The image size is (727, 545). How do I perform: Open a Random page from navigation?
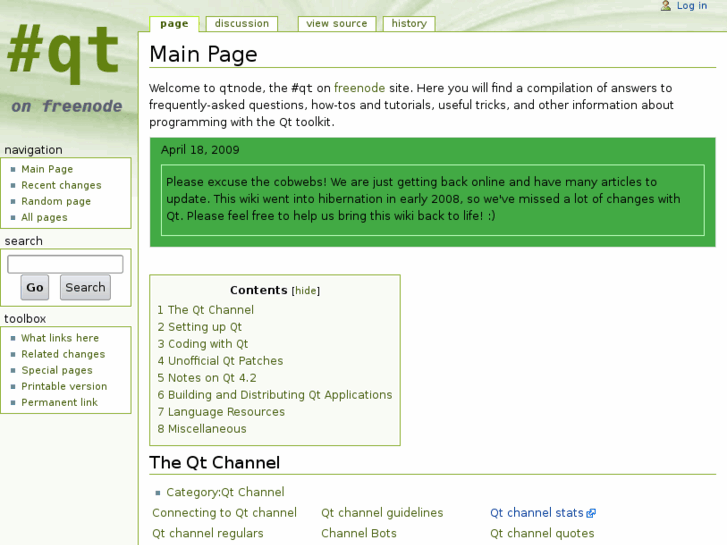[56, 201]
